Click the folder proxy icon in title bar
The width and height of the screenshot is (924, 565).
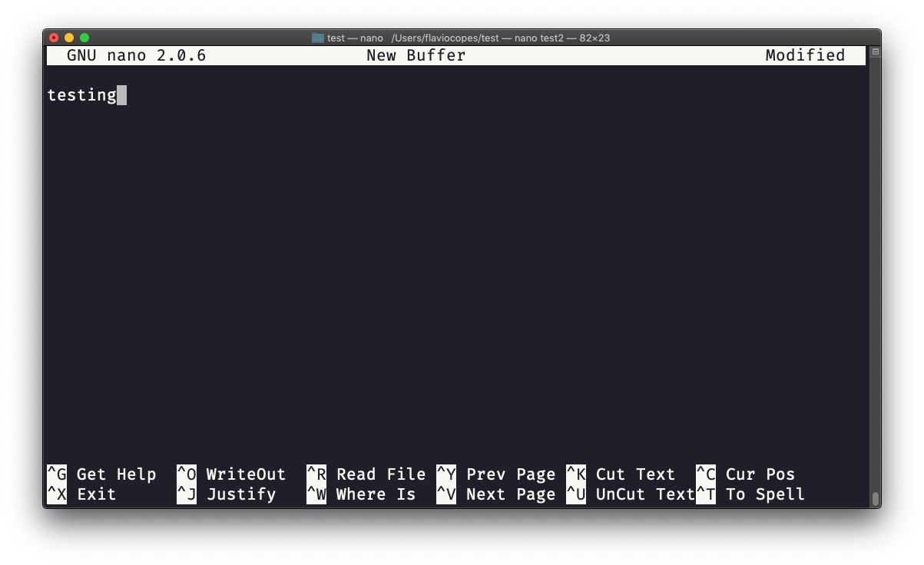click(x=317, y=38)
